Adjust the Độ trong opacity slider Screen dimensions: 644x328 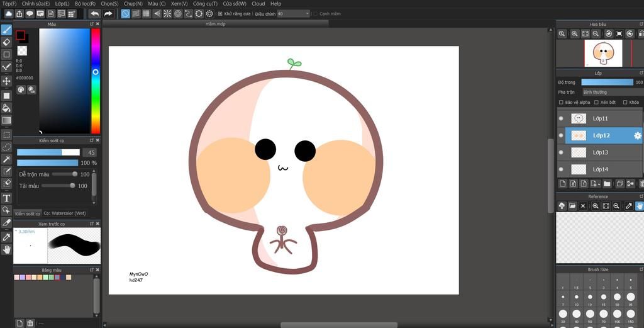[x=607, y=82]
